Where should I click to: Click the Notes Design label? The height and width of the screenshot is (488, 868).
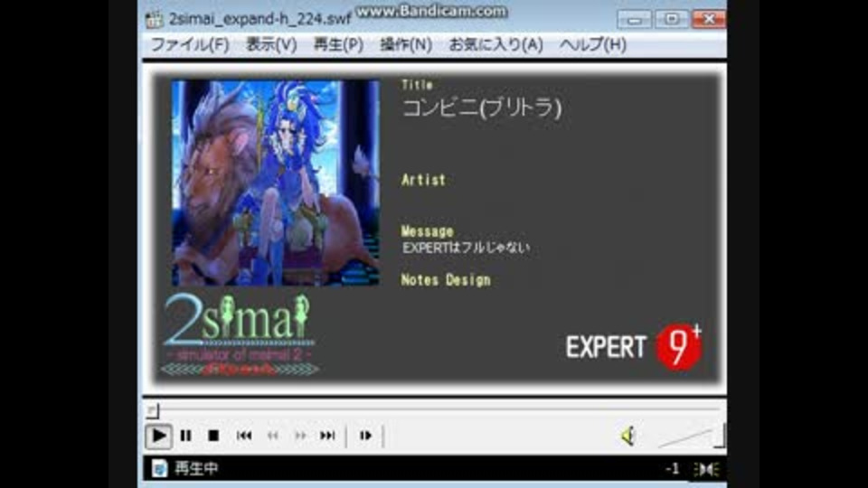(x=446, y=280)
